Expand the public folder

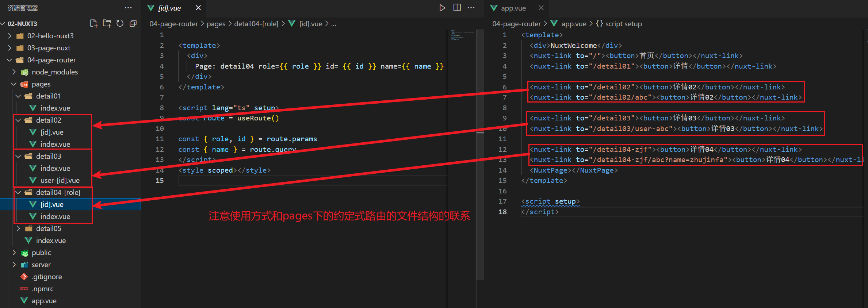point(14,253)
